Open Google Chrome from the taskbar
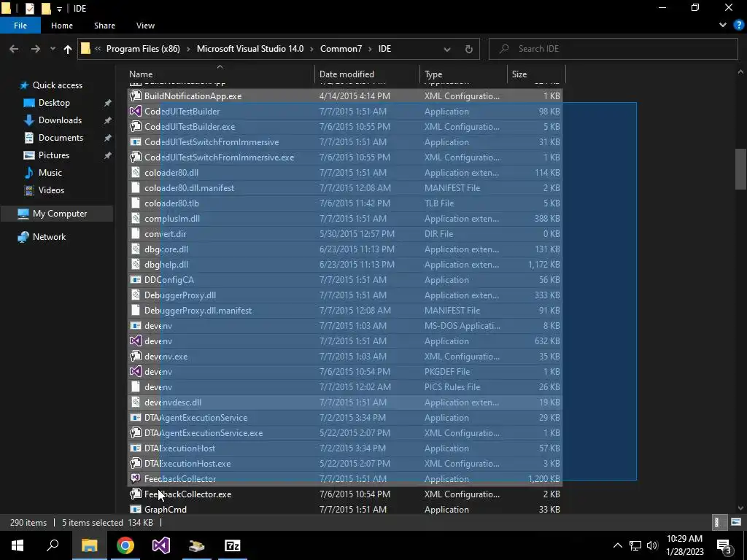This screenshot has height=560, width=747. click(125, 545)
